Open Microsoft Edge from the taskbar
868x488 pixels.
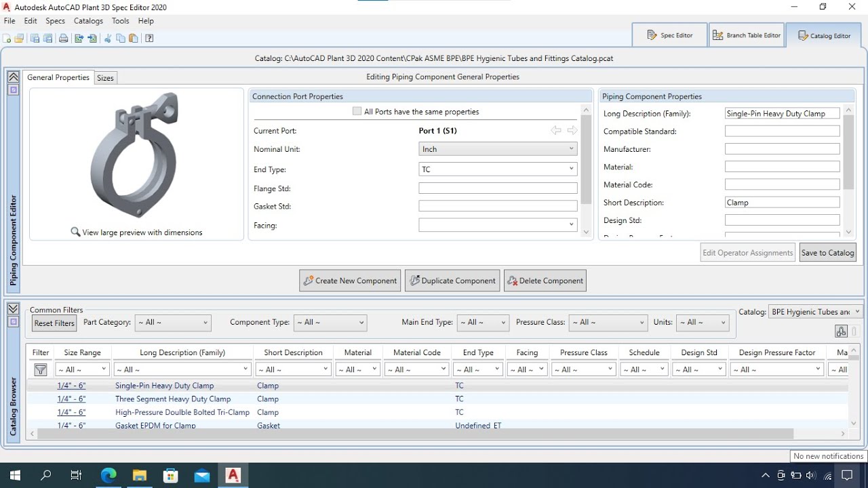[108, 476]
